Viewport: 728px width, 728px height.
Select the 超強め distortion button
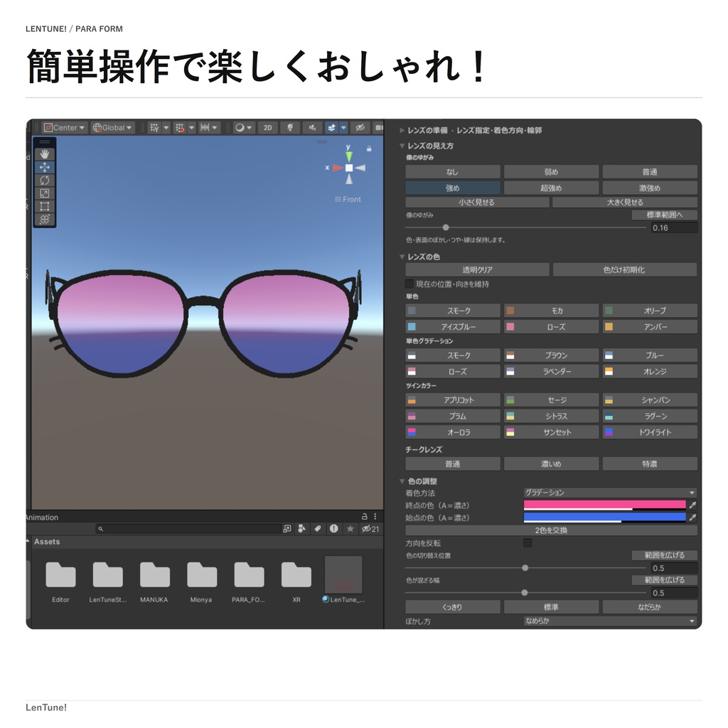tap(551, 188)
